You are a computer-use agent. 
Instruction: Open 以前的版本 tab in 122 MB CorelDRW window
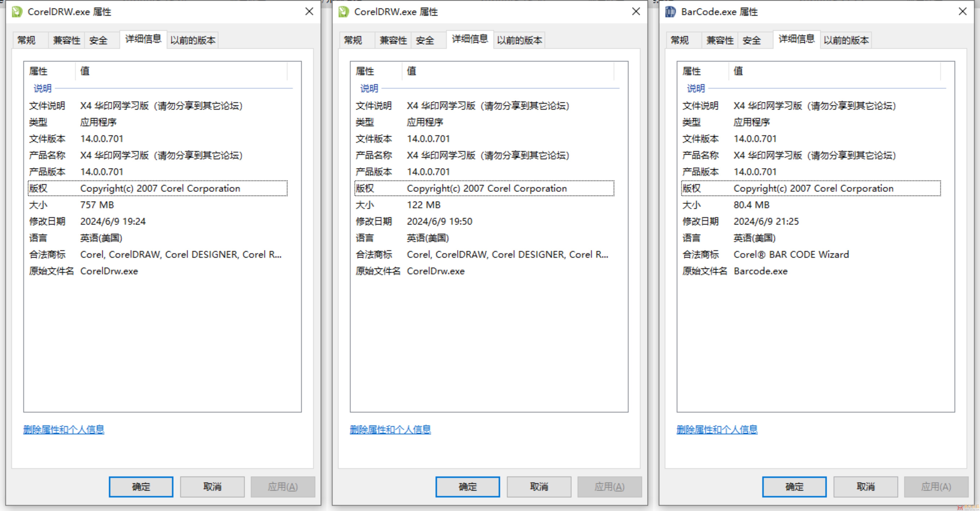click(x=519, y=40)
